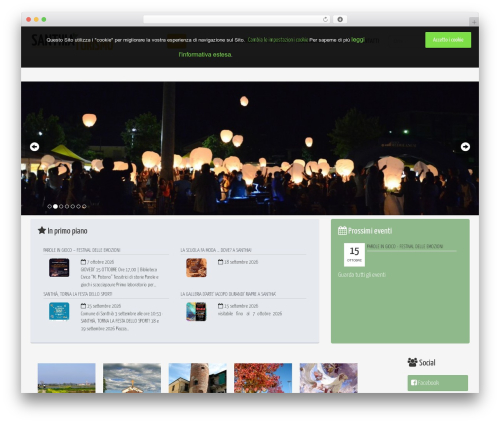The image size is (500, 423).
Task: Minimize the window with the yellow button
Action: 36,19
